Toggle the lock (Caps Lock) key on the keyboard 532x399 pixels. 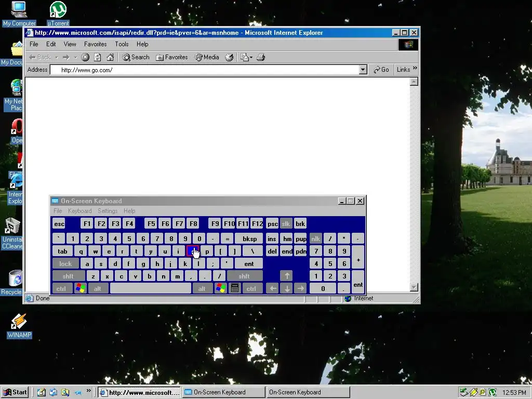65,263
